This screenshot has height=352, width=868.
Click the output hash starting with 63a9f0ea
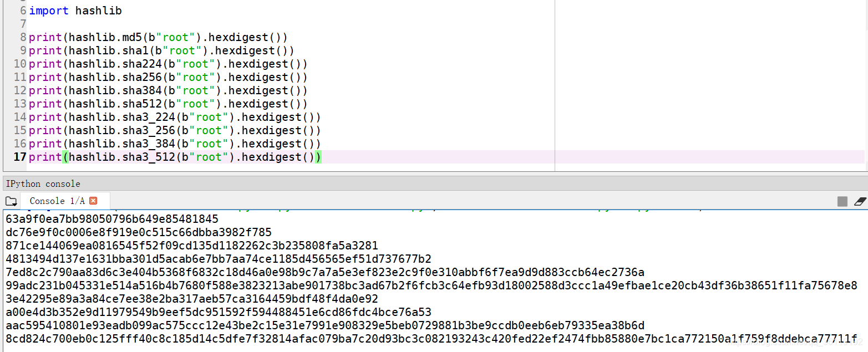[112, 219]
